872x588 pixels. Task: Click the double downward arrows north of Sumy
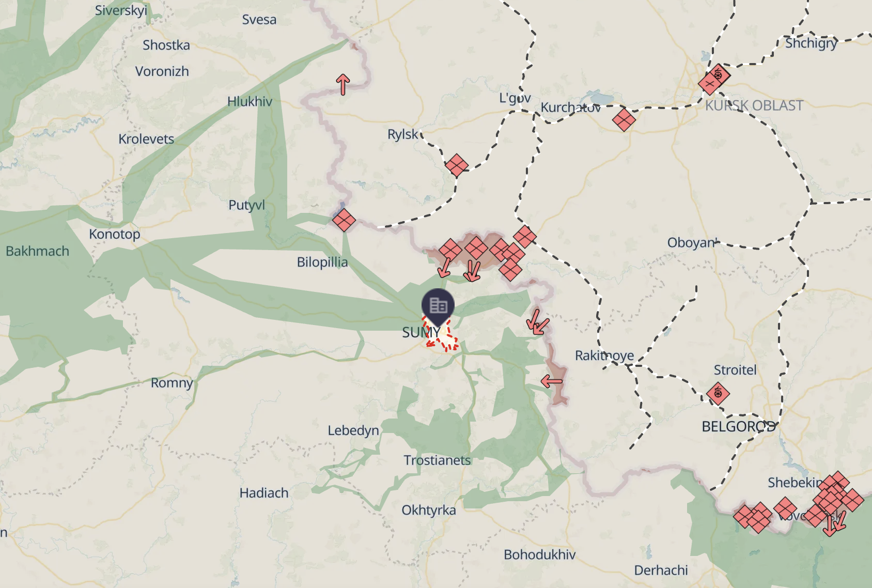[472, 271]
